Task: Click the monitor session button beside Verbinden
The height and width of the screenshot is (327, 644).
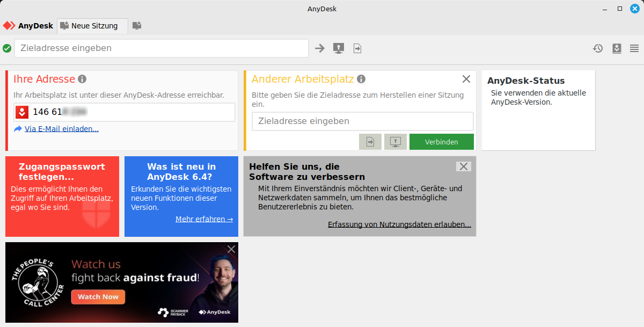Action: coord(396,142)
